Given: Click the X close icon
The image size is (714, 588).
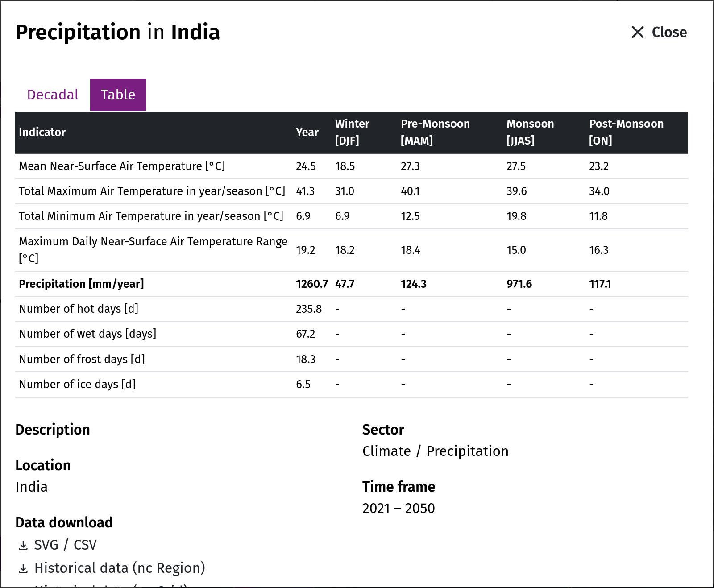Looking at the screenshot, I should [638, 32].
